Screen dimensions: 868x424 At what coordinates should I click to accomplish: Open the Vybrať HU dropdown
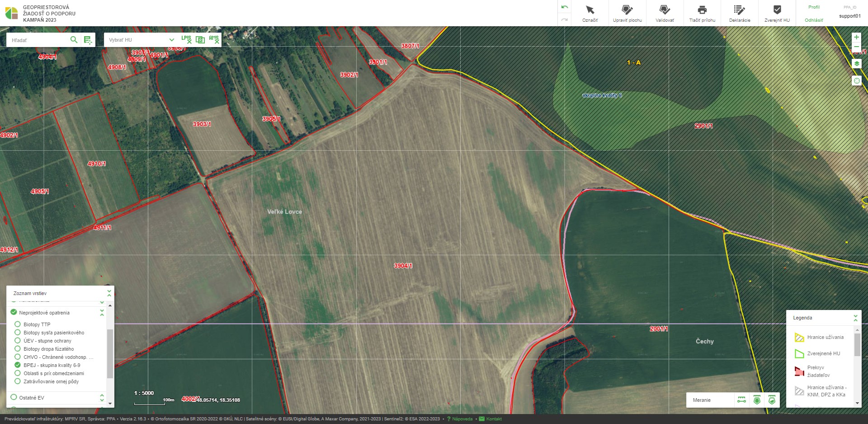pos(141,40)
